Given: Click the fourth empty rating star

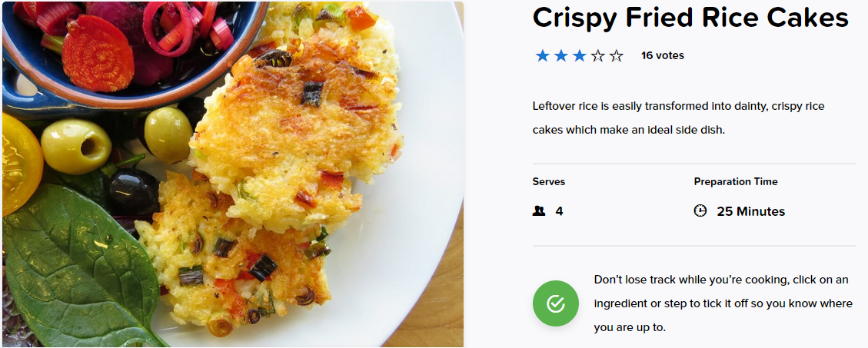Looking at the screenshot, I should [x=597, y=55].
